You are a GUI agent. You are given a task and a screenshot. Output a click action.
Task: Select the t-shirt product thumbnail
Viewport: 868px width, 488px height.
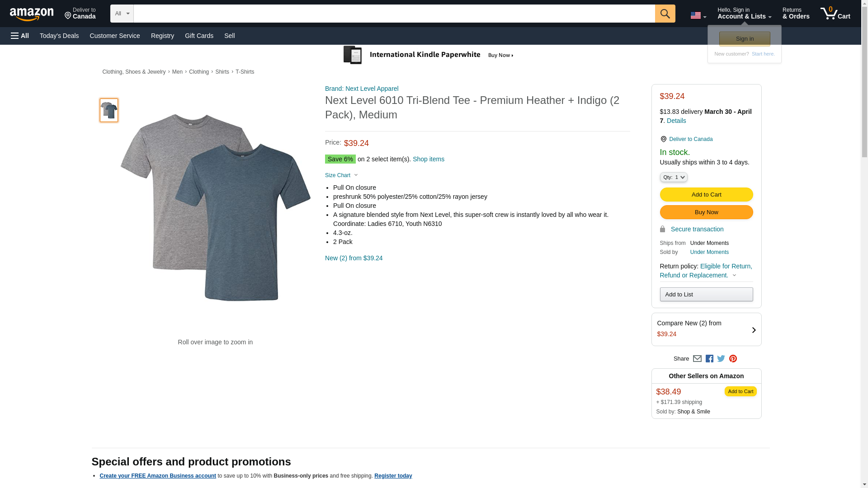(109, 110)
